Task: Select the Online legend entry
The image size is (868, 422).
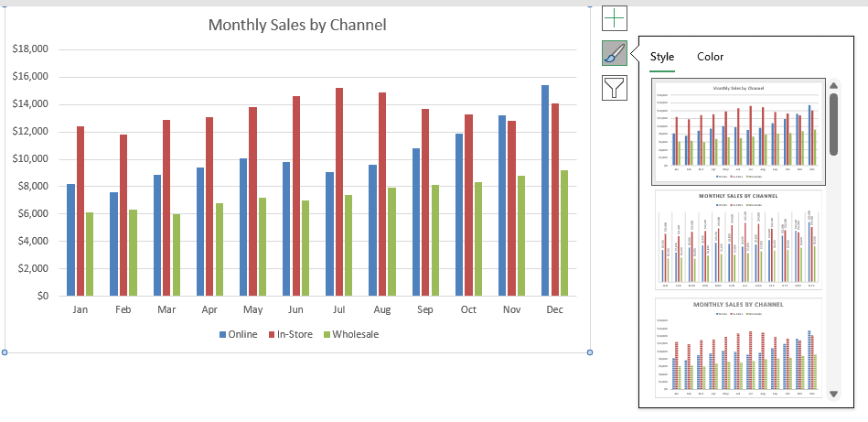Action: (x=239, y=334)
